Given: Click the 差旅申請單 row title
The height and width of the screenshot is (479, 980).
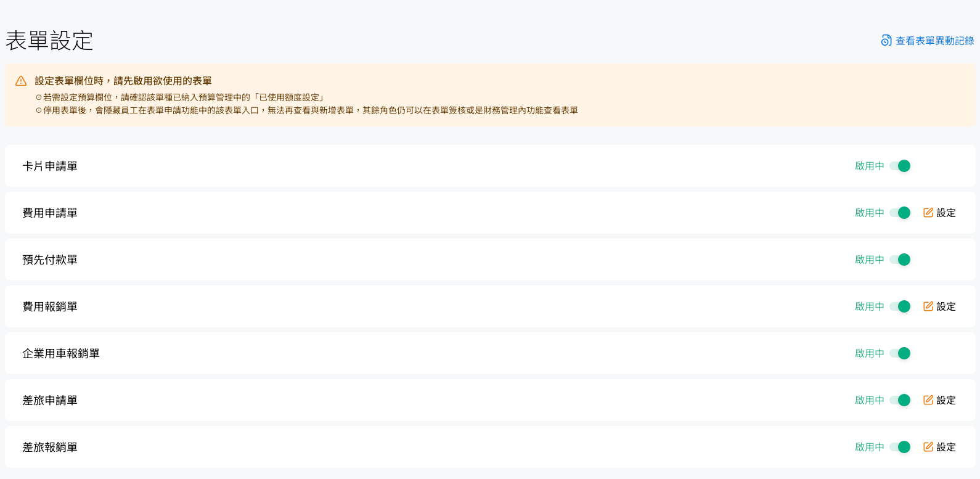Looking at the screenshot, I should pyautogui.click(x=50, y=400).
